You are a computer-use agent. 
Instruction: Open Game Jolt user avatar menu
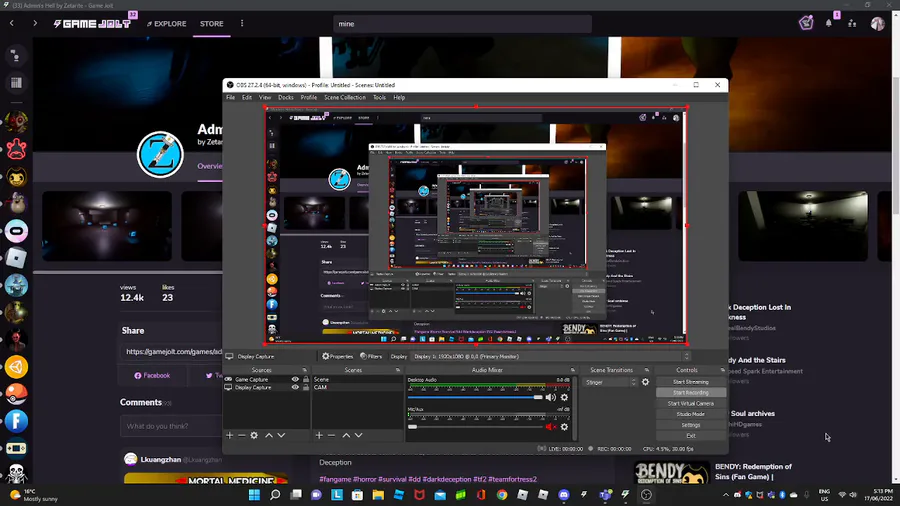click(878, 24)
